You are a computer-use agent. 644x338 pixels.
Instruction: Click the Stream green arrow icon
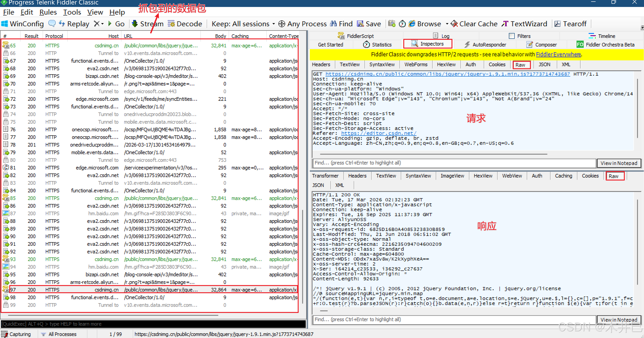(135, 24)
